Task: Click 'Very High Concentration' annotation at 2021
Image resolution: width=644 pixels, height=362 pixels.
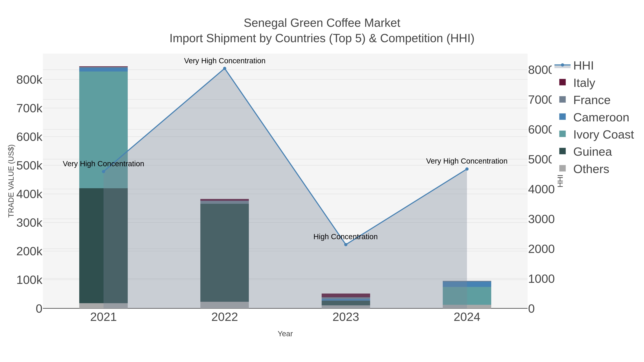Action: click(104, 164)
